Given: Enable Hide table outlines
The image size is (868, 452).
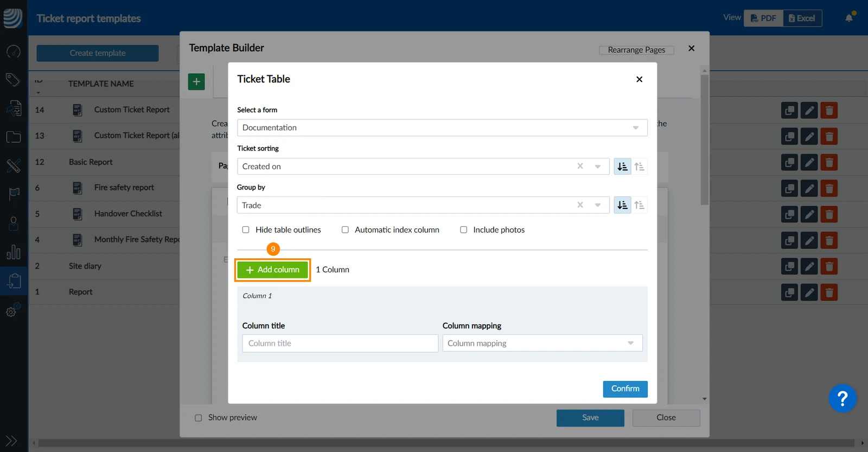Looking at the screenshot, I should pos(246,230).
